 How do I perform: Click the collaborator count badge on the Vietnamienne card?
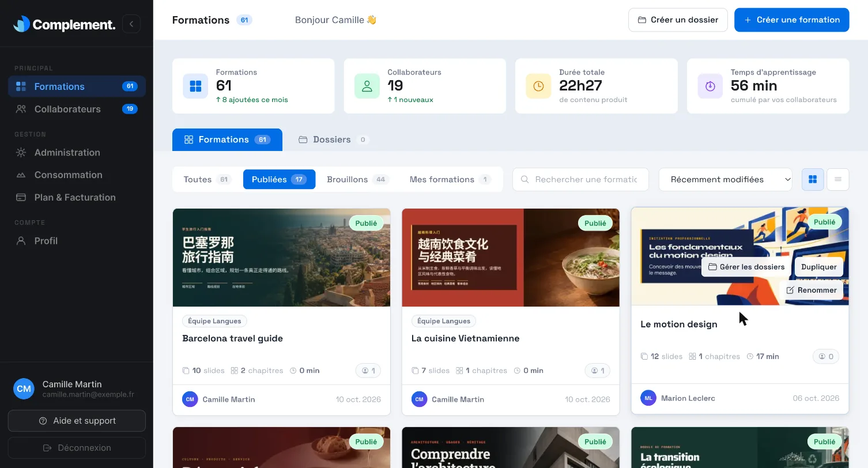click(597, 371)
